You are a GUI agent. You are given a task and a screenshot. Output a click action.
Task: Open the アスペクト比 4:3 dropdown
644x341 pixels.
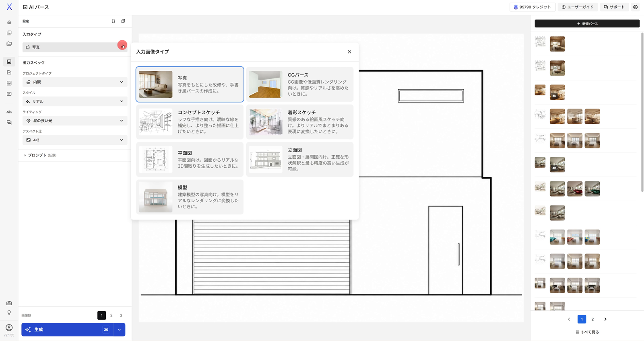75,140
